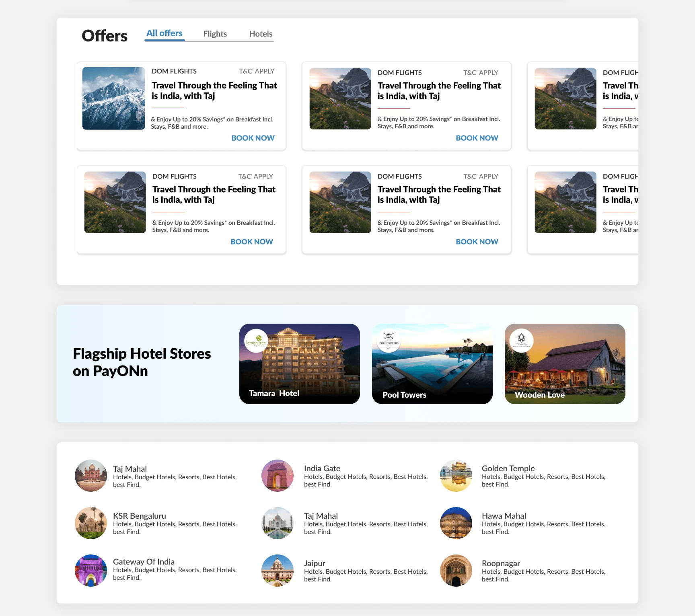Viewport: 695px width, 616px height.
Task: Click DOM FLIGHTS label on snowy mountain card
Action: tap(174, 71)
